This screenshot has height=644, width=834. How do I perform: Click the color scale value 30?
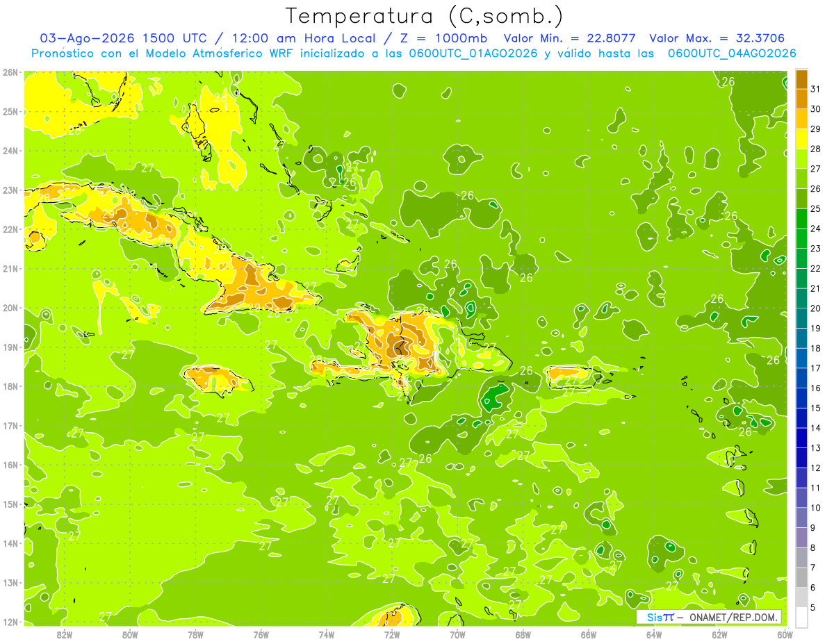point(816,109)
